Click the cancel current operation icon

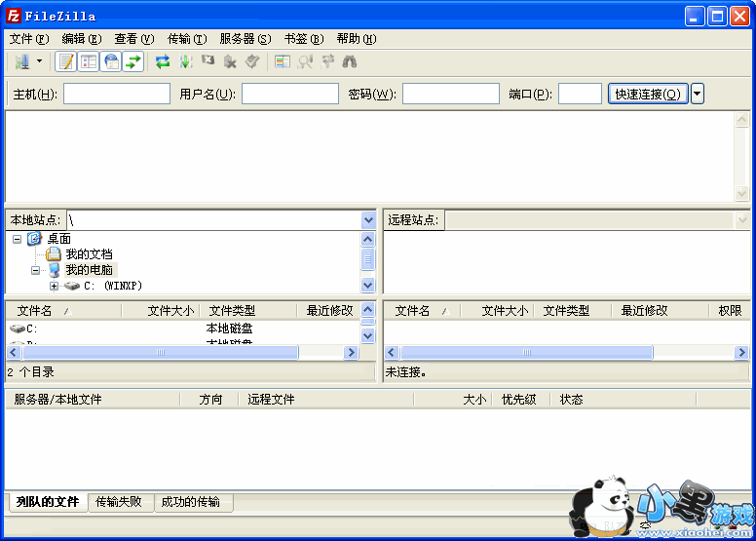(208, 61)
